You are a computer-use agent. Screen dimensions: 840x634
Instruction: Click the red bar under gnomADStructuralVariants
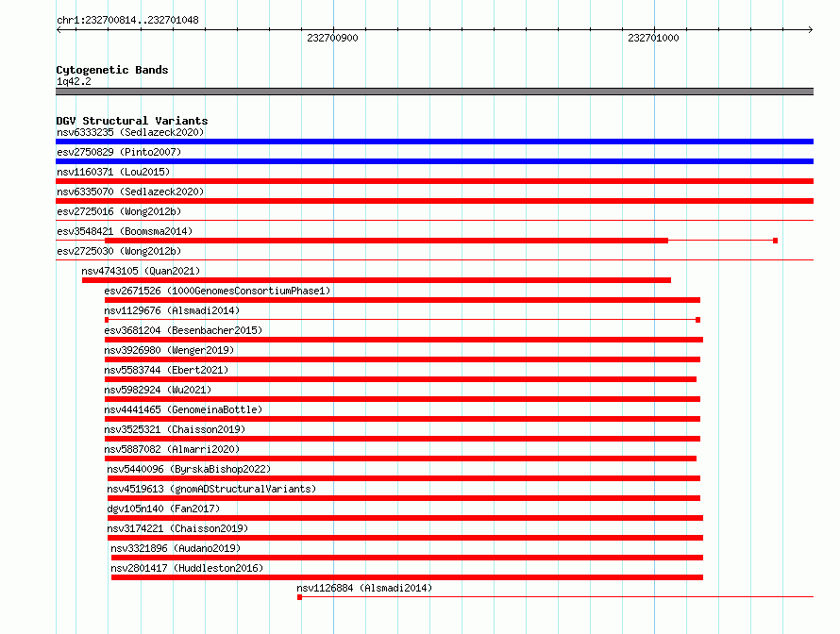pyautogui.click(x=404, y=498)
